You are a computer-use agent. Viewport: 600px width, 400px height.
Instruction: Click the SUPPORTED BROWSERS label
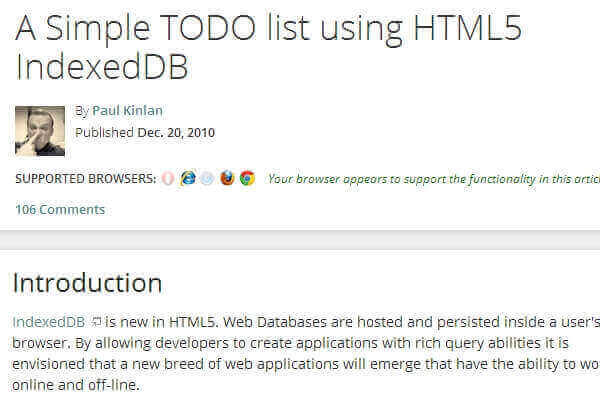[x=85, y=179]
